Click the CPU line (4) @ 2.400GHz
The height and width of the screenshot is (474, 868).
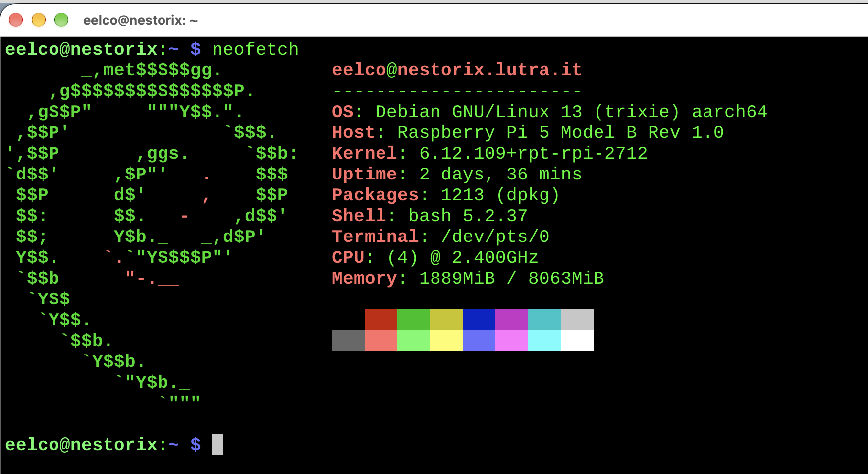435,257
